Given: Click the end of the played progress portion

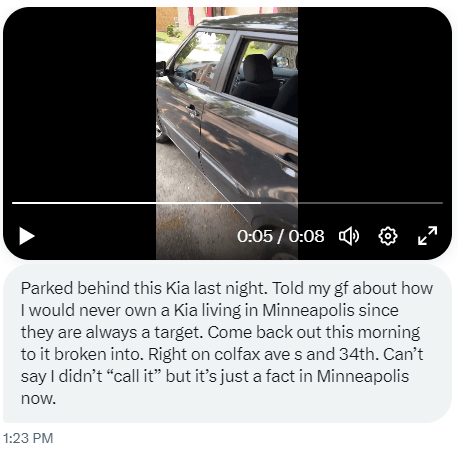Looking at the screenshot, I should click(261, 203).
